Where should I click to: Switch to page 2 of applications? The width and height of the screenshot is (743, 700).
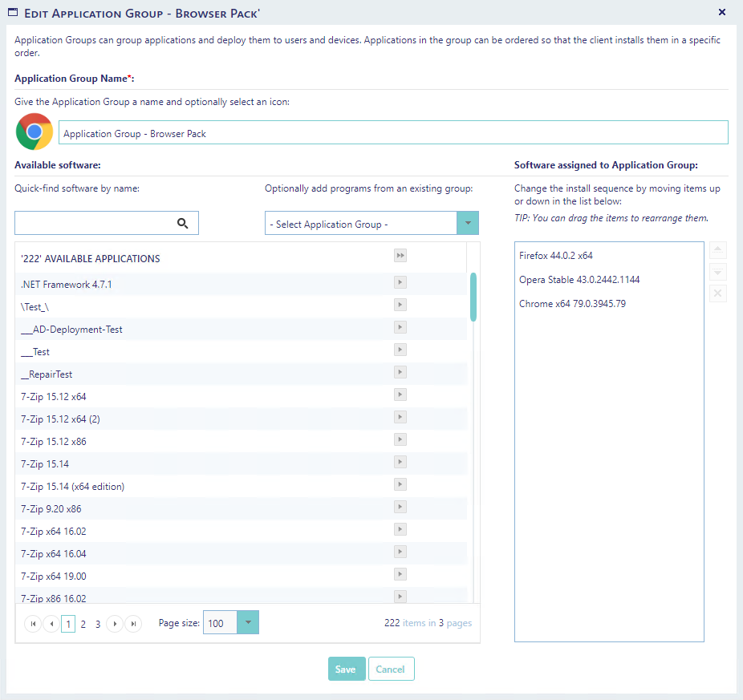click(x=83, y=624)
